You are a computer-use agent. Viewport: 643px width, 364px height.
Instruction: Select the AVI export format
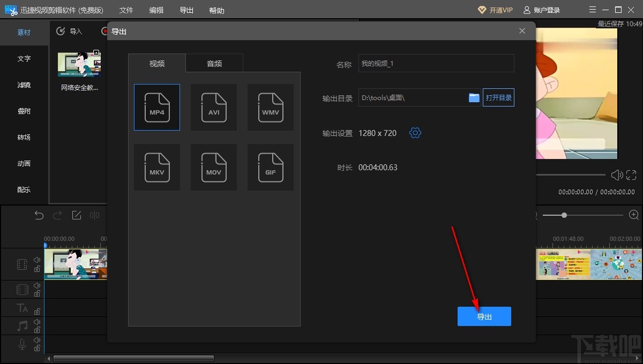point(214,107)
